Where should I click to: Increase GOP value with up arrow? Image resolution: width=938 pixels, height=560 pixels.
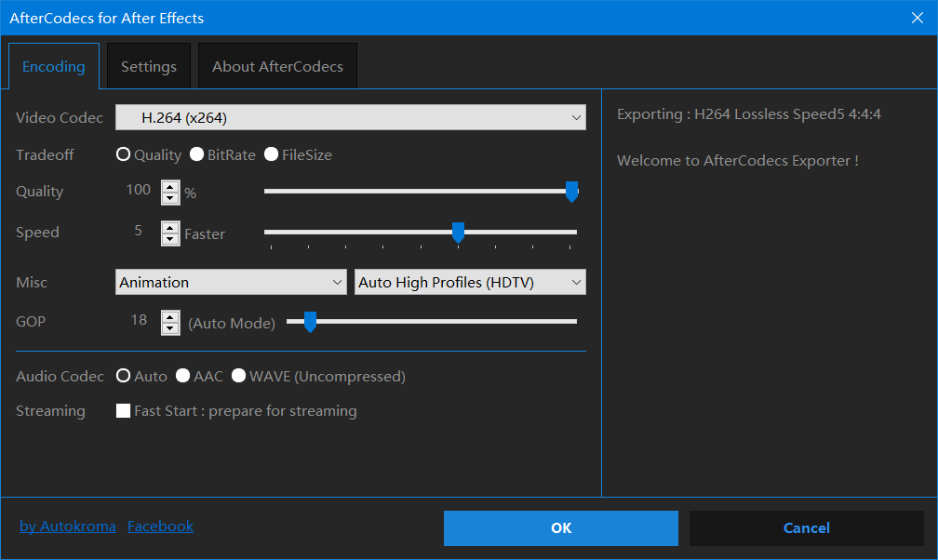click(x=170, y=317)
